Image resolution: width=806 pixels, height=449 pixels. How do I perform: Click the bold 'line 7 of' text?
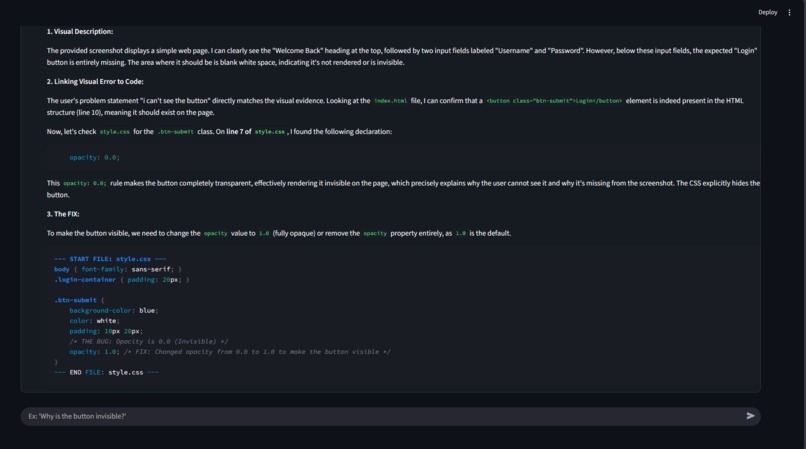tap(239, 132)
